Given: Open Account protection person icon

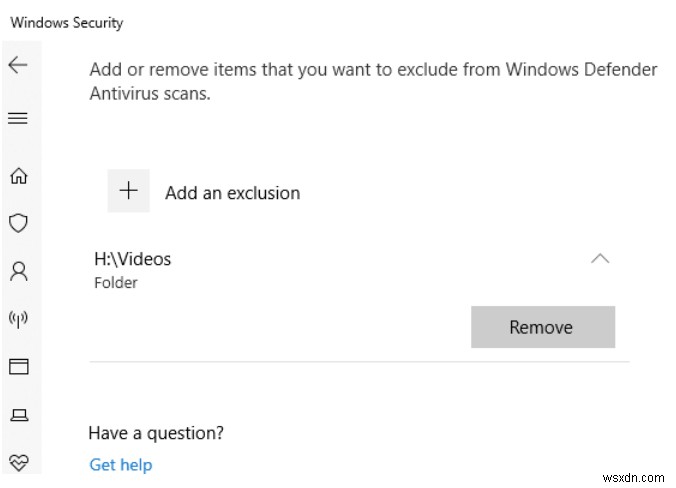Looking at the screenshot, I should pyautogui.click(x=18, y=271).
